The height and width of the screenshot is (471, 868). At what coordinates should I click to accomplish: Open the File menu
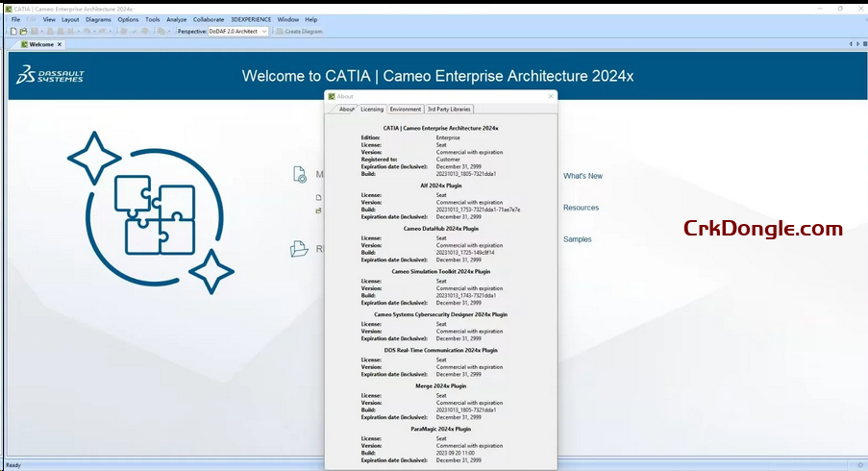point(15,19)
